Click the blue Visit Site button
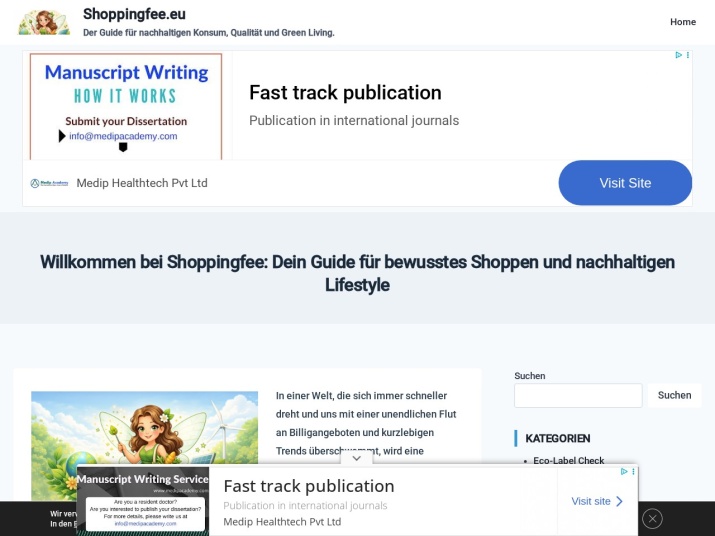Image resolution: width=715 pixels, height=536 pixels. coord(625,183)
